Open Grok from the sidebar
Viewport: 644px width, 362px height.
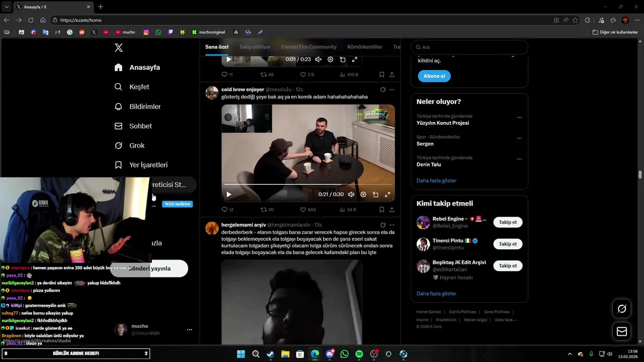(130, 146)
